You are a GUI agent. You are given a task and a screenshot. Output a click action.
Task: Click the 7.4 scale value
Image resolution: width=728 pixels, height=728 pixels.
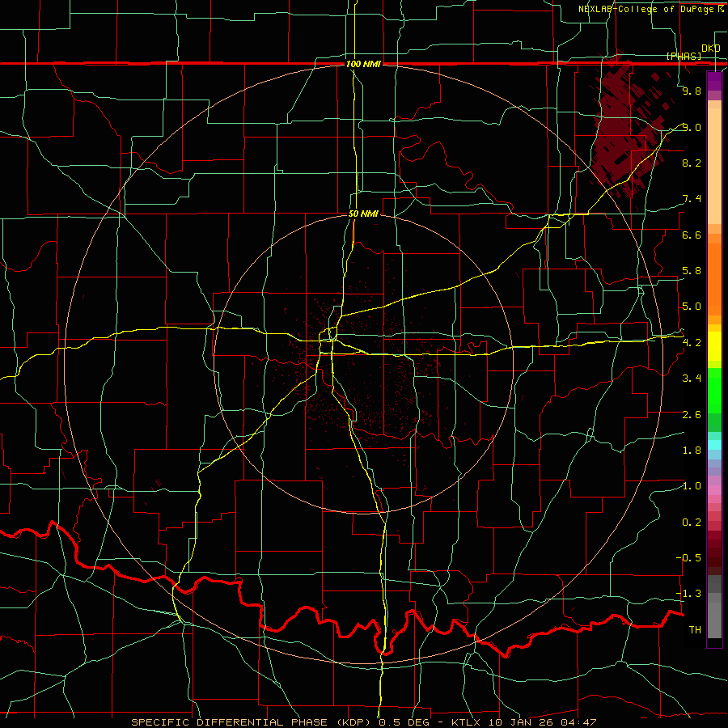pyautogui.click(x=692, y=199)
